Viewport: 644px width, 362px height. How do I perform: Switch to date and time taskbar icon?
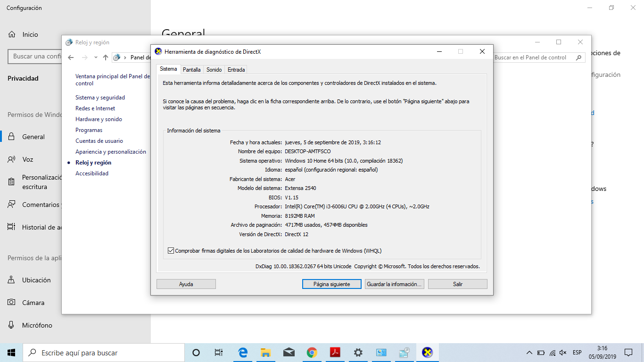(x=404, y=353)
